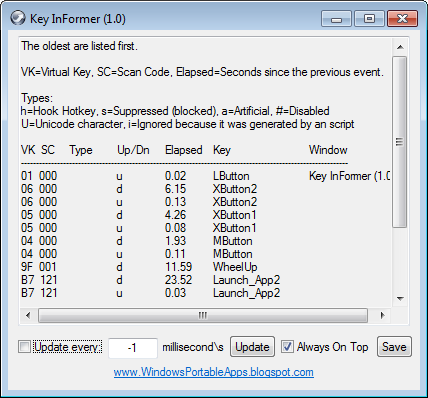Image resolution: width=428 pixels, height=398 pixels.
Task: Click the Key column header text
Action: click(222, 150)
